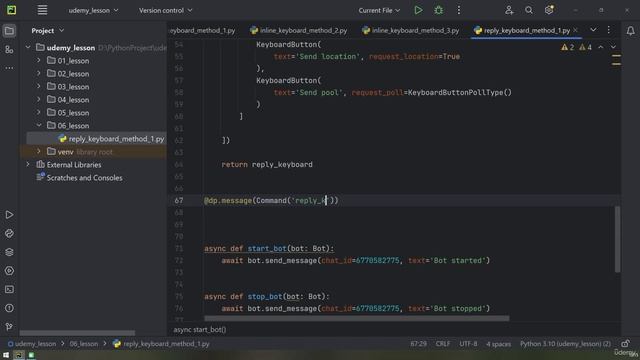
Task: Close the reply_keyboard_method_1.py tab
Action: coord(575,30)
